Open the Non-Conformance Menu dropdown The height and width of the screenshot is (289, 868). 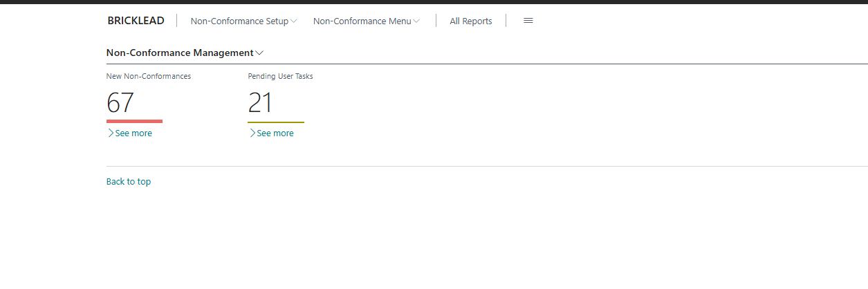pos(362,21)
